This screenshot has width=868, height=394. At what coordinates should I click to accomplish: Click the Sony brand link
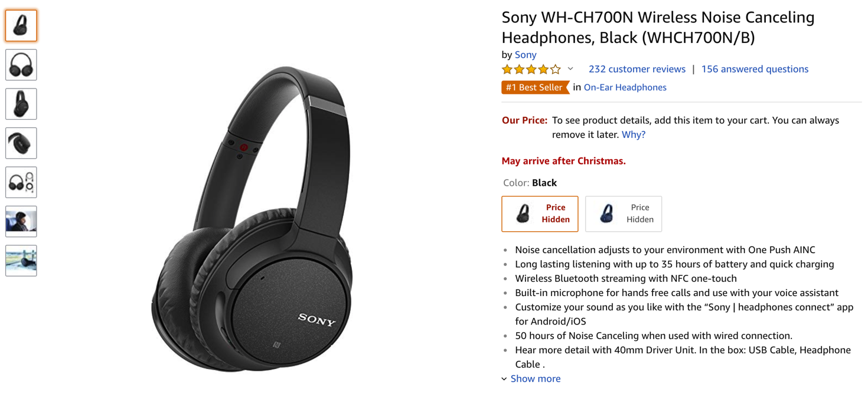[526, 55]
